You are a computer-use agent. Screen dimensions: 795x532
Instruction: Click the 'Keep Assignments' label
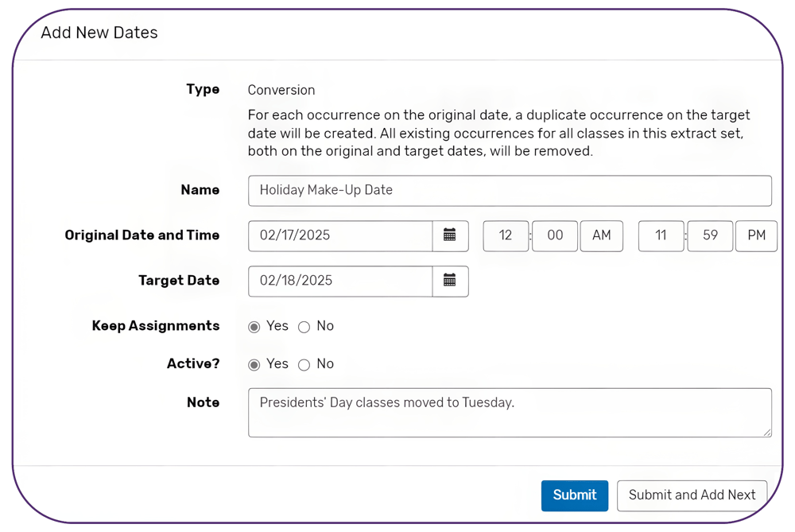coord(156,326)
